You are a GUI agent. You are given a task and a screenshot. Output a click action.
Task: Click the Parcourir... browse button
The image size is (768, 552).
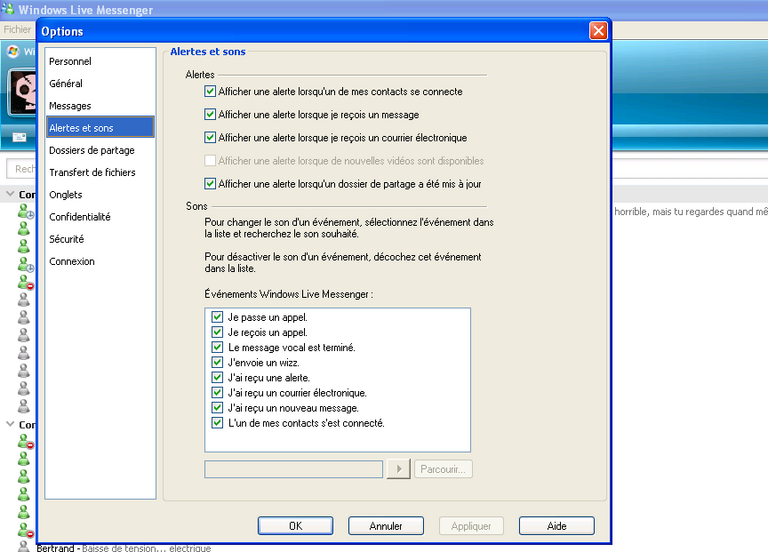click(x=443, y=469)
